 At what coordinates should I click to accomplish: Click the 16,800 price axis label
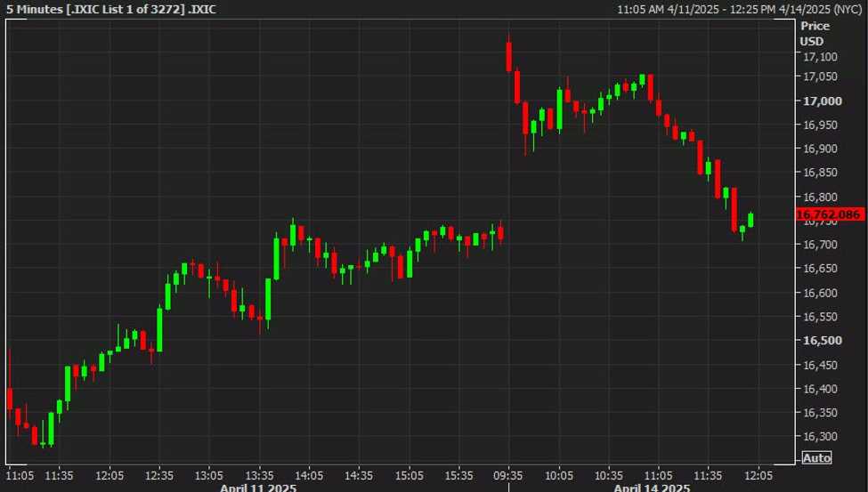820,198
